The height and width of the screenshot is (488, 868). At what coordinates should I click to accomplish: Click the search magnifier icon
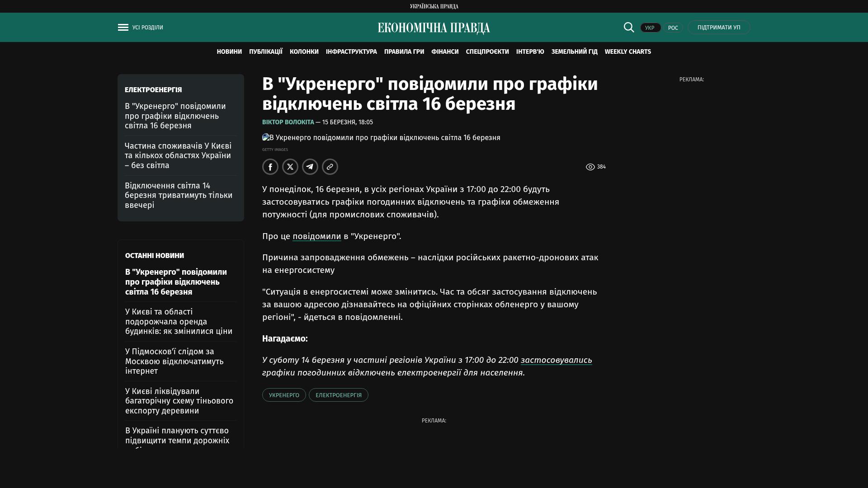pos(629,28)
